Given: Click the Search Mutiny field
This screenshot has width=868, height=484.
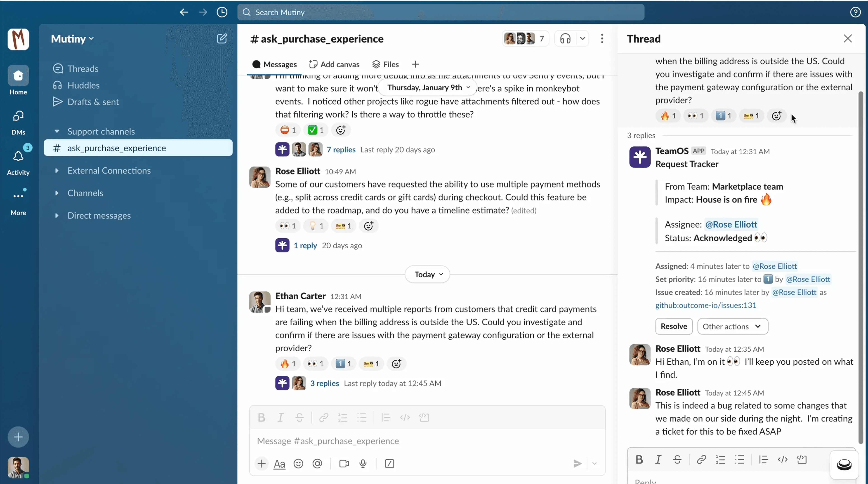Looking at the screenshot, I should click(440, 12).
